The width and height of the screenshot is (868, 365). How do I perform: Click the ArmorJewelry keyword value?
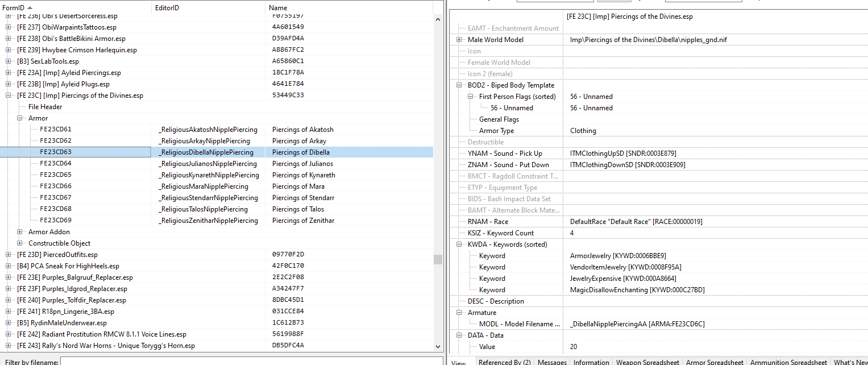618,256
